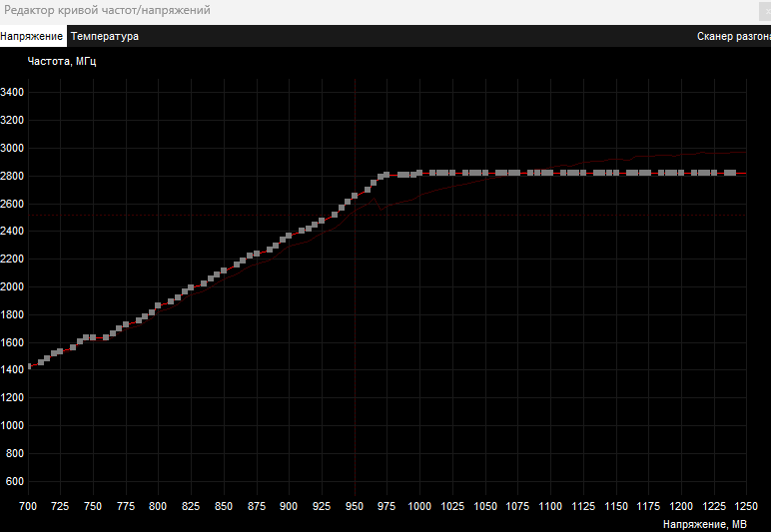Click the 1175 voltage axis label
Viewport: 771px width, 532px height.
click(x=648, y=506)
